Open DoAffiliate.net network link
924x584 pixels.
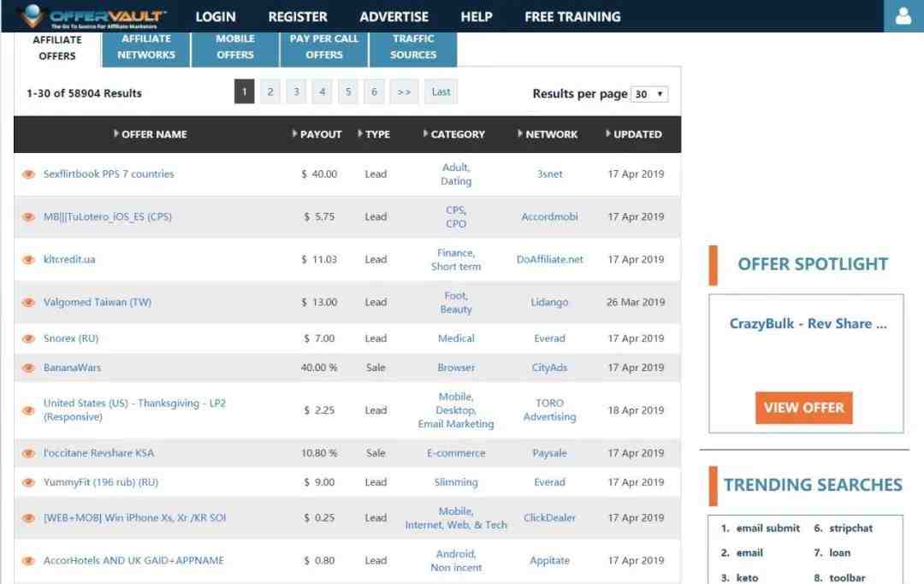coord(550,260)
